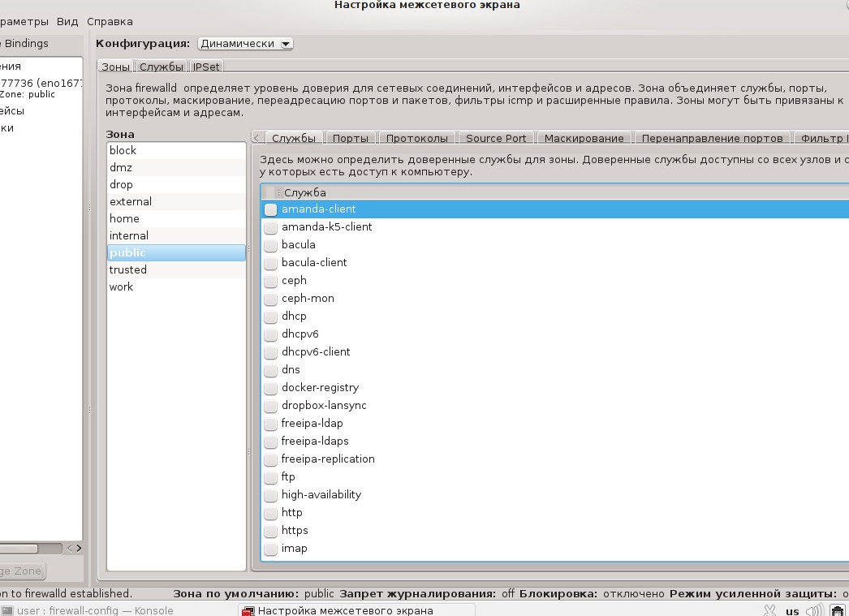Check the dns service checkbox
Viewport: 849px width, 616px height.
point(271,370)
